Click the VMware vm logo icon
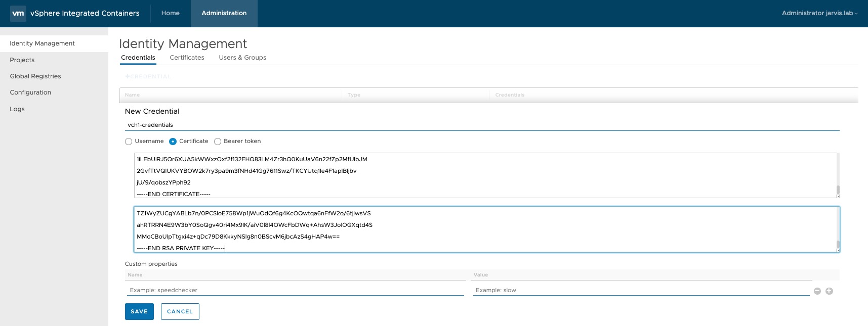The height and width of the screenshot is (326, 868). (18, 13)
